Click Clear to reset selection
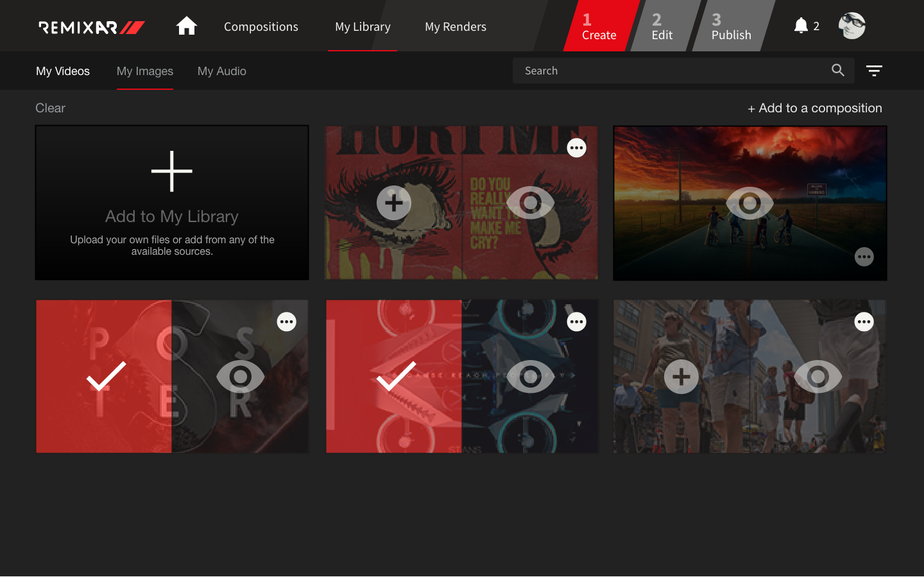Image resolution: width=924 pixels, height=577 pixels. tap(50, 108)
